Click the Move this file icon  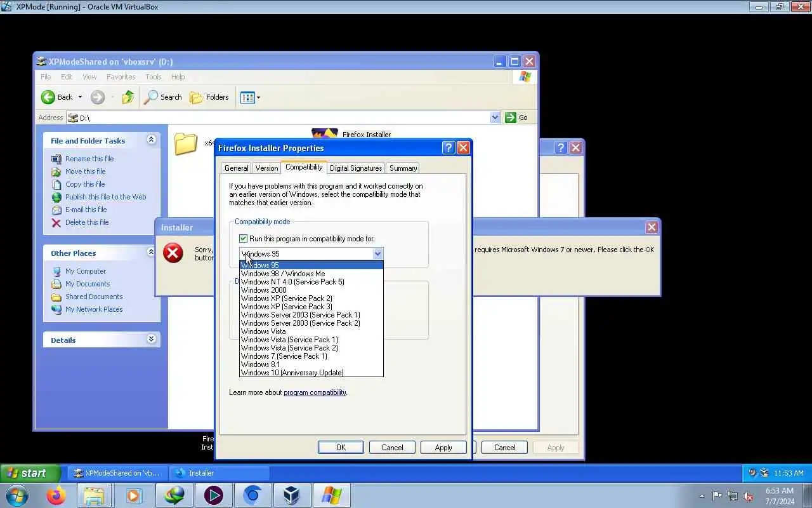(x=56, y=171)
